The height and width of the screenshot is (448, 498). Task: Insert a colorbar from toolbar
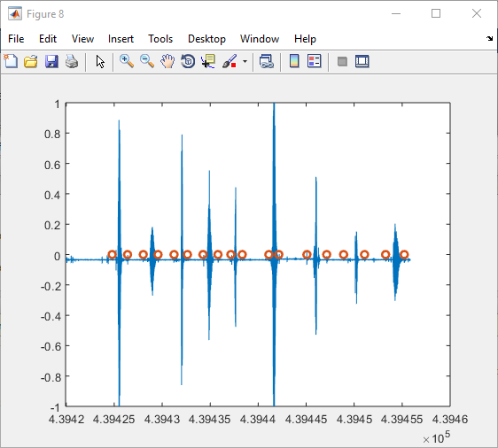click(x=294, y=61)
